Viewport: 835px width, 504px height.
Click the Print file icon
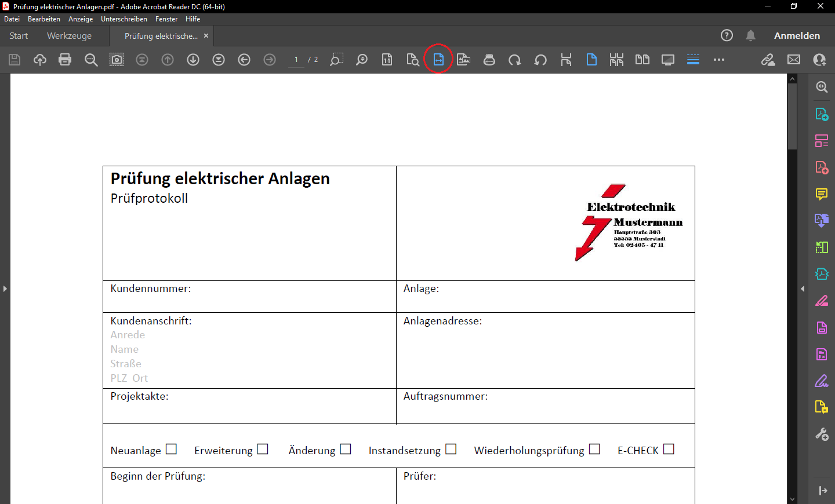tap(65, 60)
